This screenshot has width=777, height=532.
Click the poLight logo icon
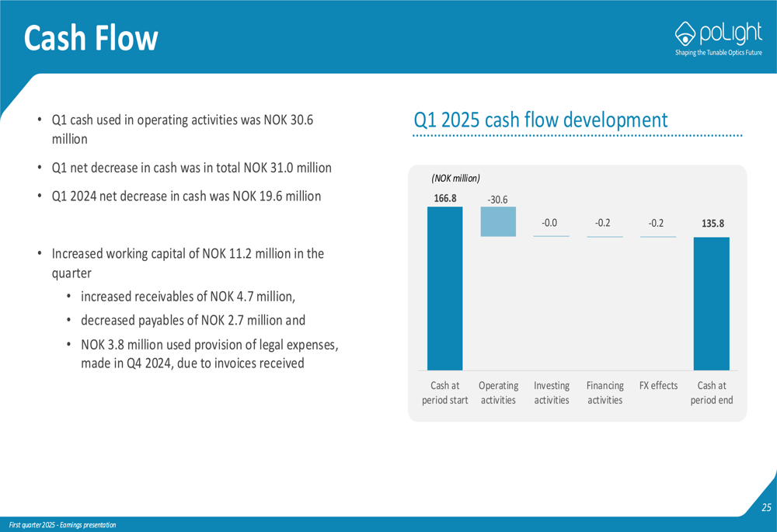tap(685, 33)
